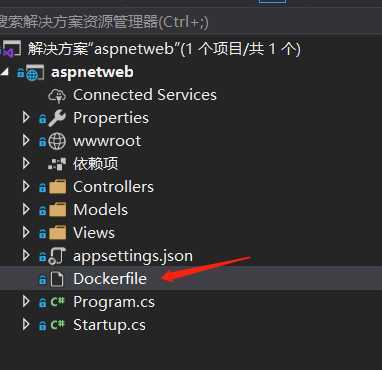This screenshot has width=382, height=370.
Task: Click the Controllers folder icon
Action: 57,187
